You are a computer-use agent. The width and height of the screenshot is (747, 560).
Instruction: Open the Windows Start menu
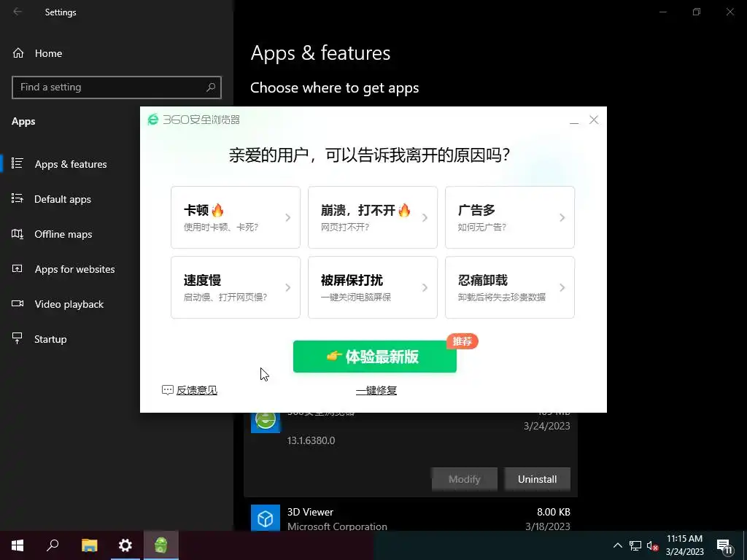pyautogui.click(x=18, y=545)
